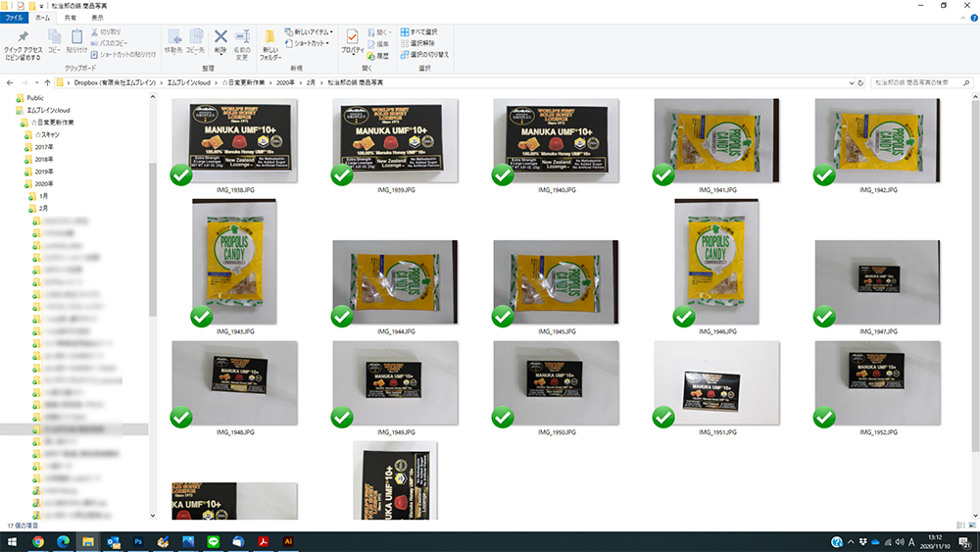Click the Windows Start button

pyautogui.click(x=12, y=542)
